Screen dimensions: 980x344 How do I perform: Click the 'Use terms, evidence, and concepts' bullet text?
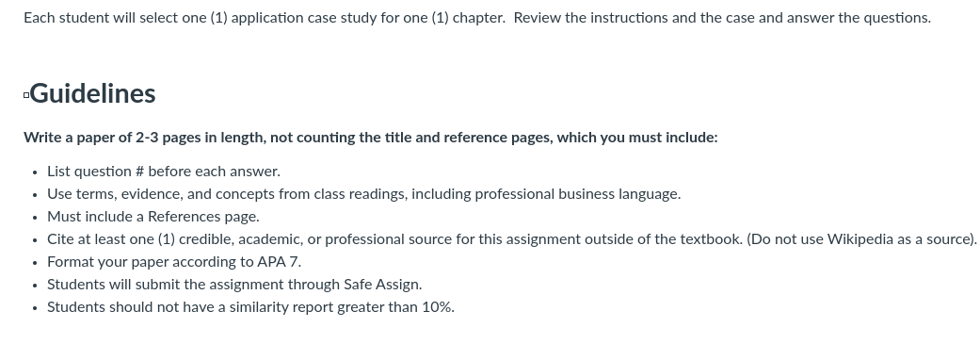coord(363,194)
